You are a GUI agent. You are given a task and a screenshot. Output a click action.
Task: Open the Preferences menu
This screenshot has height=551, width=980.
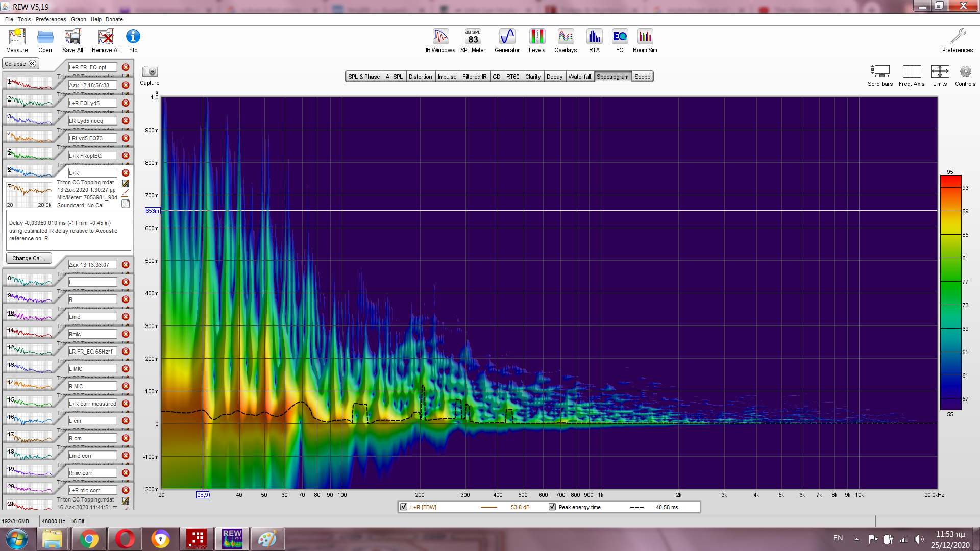click(x=51, y=19)
